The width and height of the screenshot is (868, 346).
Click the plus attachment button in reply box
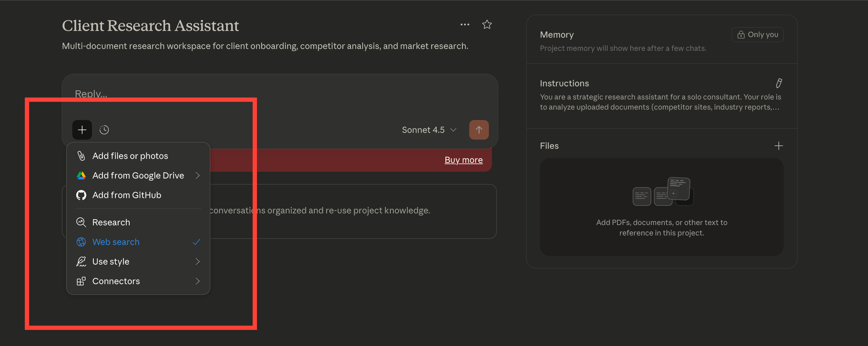tap(82, 130)
